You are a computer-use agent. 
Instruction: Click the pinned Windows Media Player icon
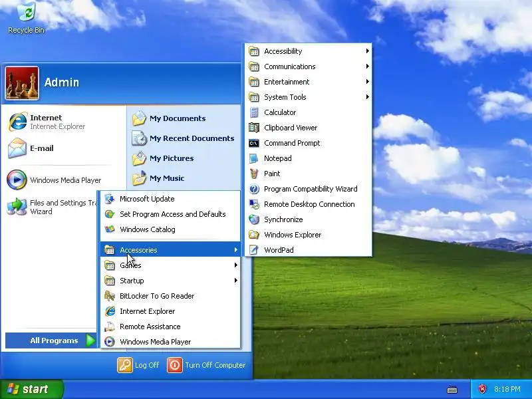click(17, 180)
